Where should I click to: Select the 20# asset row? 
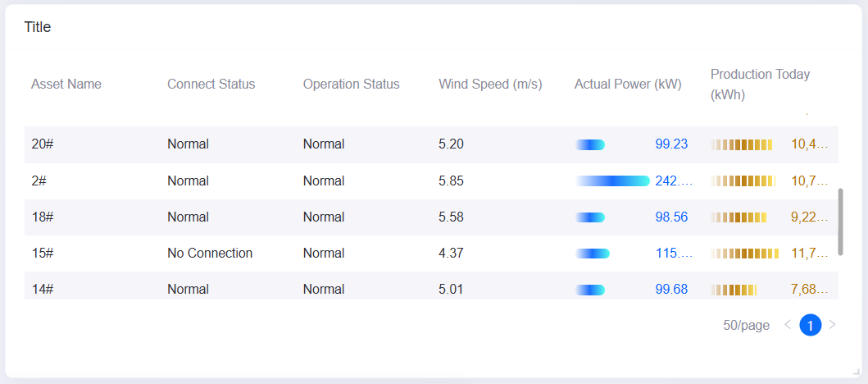(x=430, y=144)
